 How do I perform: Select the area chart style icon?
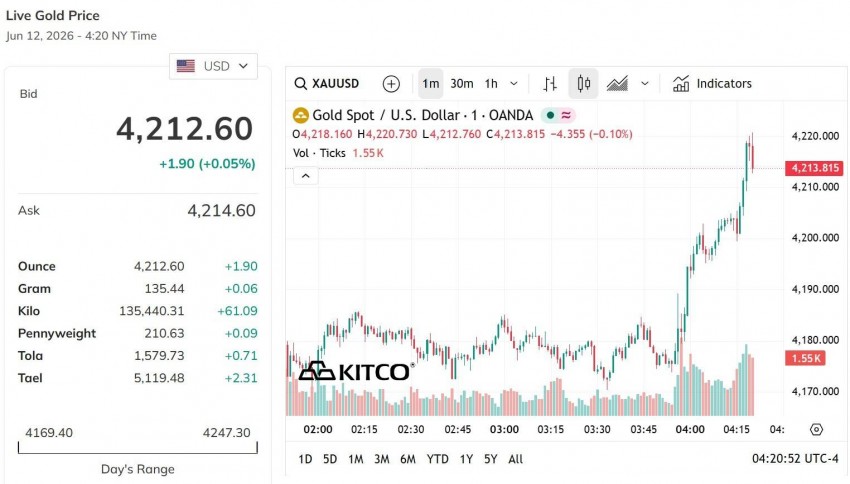(x=617, y=83)
